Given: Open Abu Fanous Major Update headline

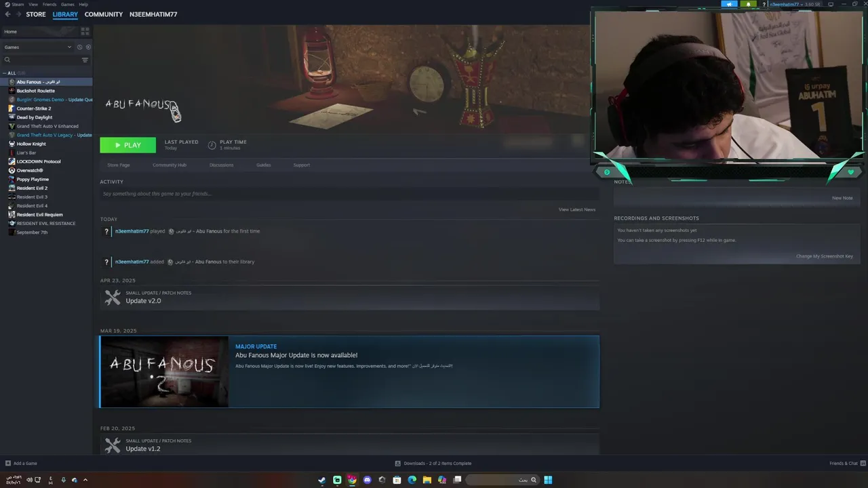Looking at the screenshot, I should [296, 355].
